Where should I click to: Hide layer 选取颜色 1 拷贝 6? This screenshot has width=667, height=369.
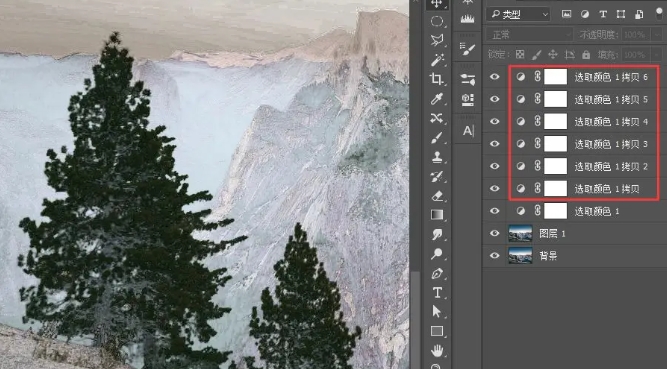click(x=494, y=77)
